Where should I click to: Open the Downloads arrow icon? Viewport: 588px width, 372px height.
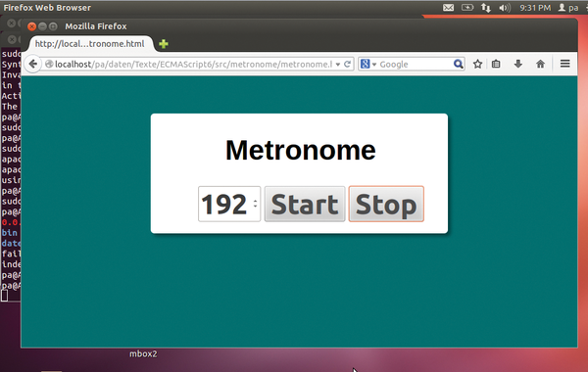518,64
